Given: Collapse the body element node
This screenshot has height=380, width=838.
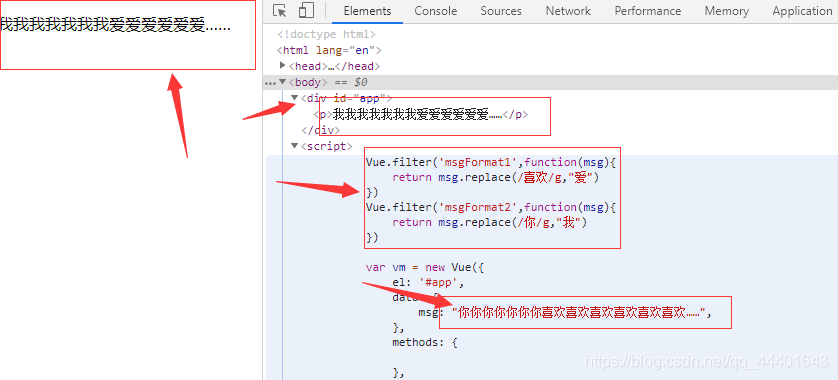Looking at the screenshot, I should [283, 82].
